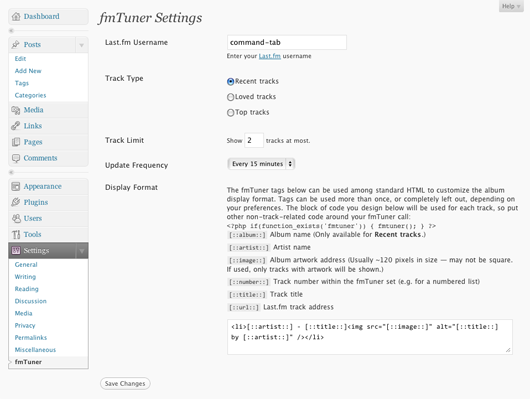Open Reading settings page
This screenshot has height=399, width=530.
27,289
